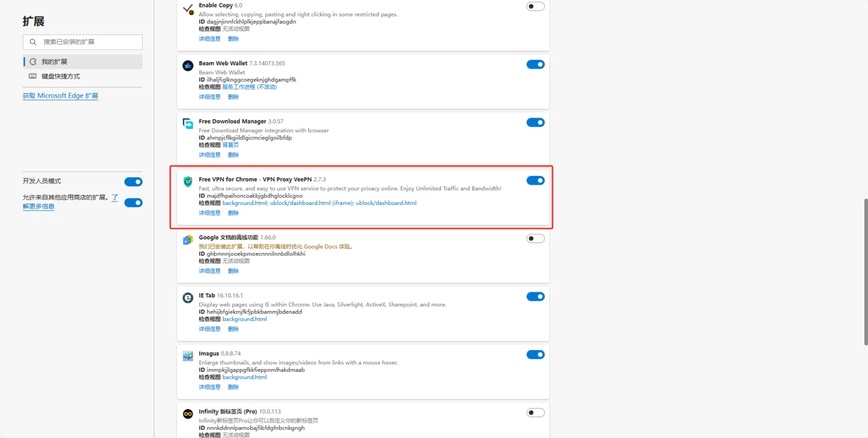The height and width of the screenshot is (438, 868).
Task: Enable the Infinity 新标签页 (Pro) toggle
Action: [x=535, y=413]
